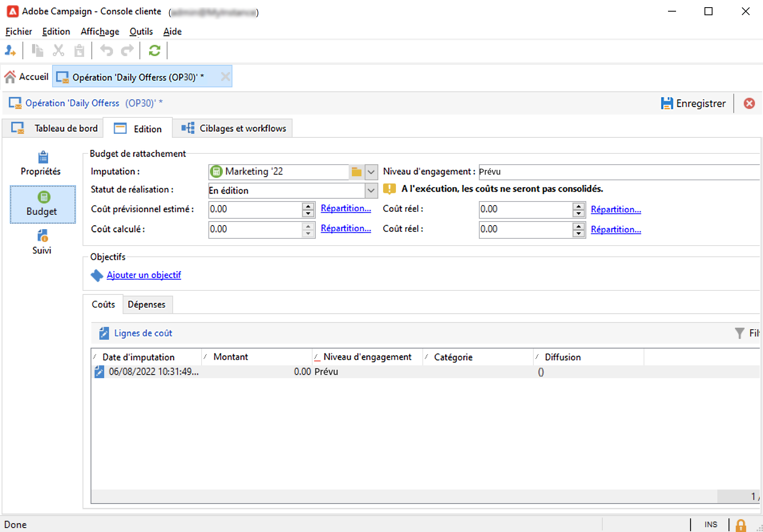Click the INS indicator in the status bar
The width and height of the screenshot is (763, 532).
click(711, 525)
